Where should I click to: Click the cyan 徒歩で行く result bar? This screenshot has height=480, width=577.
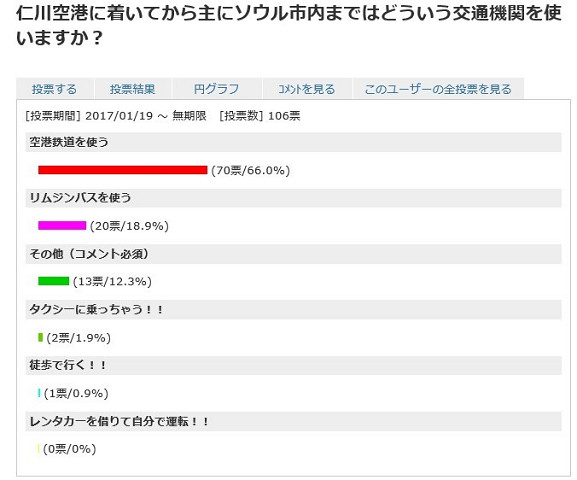[x=39, y=393]
